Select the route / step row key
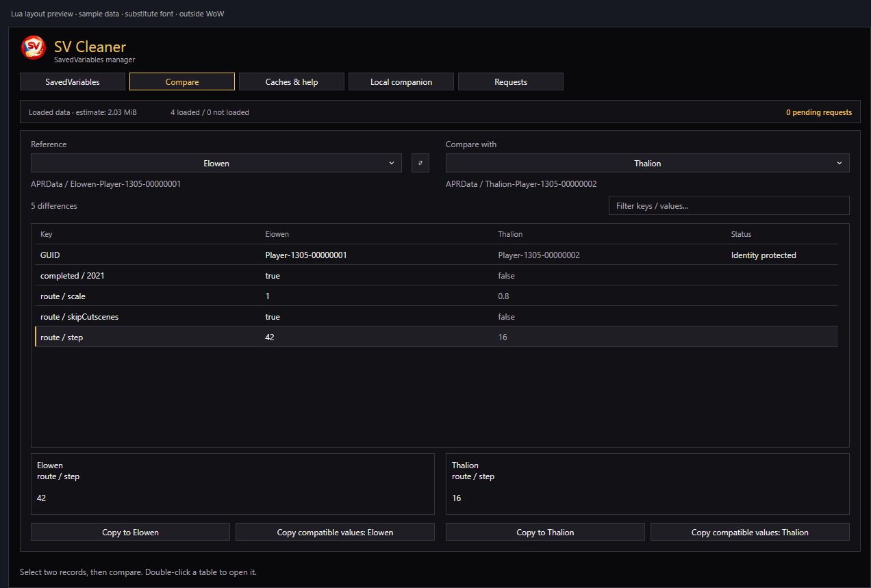The height and width of the screenshot is (588, 871). (x=62, y=337)
